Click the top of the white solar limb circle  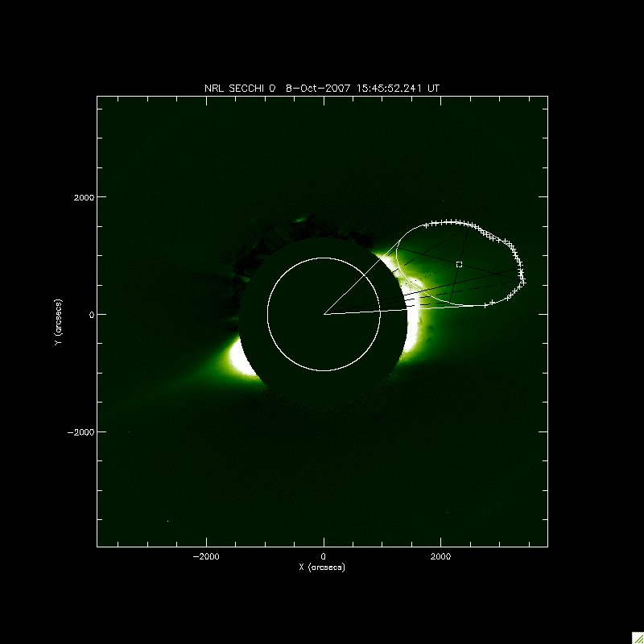pos(324,258)
